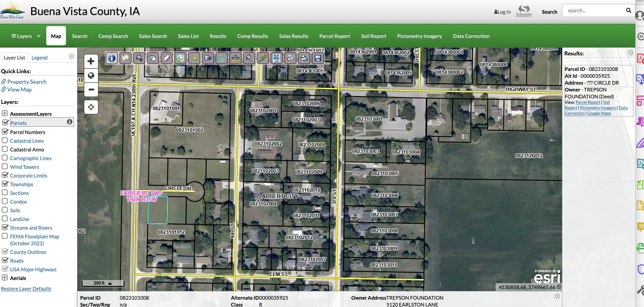Turn on the FEMA Floodplain Map layer
This screenshot has width=644, height=307.
5,236
